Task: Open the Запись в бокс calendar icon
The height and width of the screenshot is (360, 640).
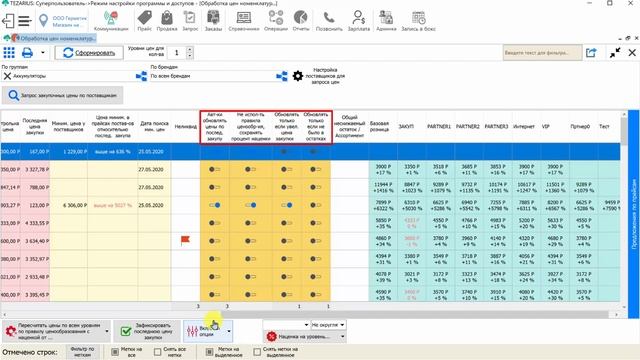Action: click(418, 21)
